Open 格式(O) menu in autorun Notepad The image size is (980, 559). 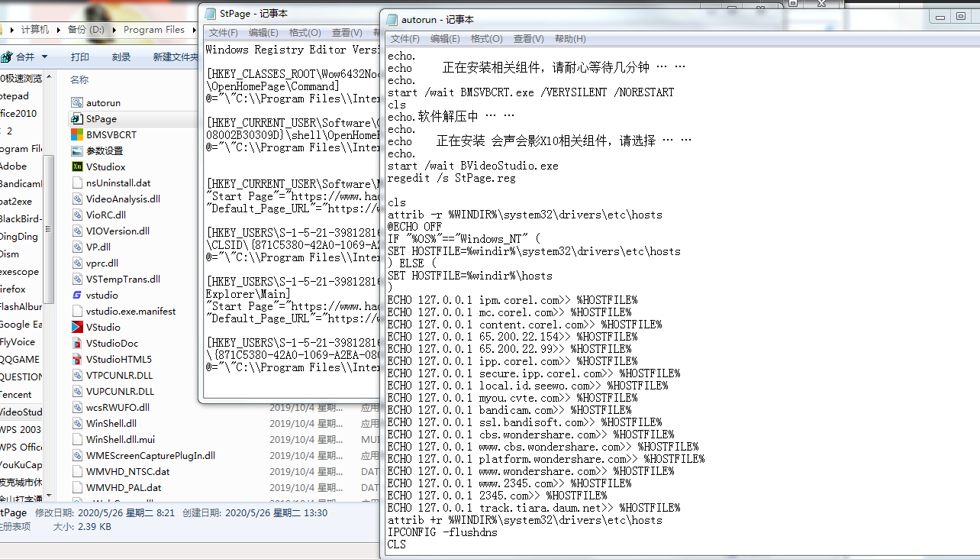[x=487, y=39]
